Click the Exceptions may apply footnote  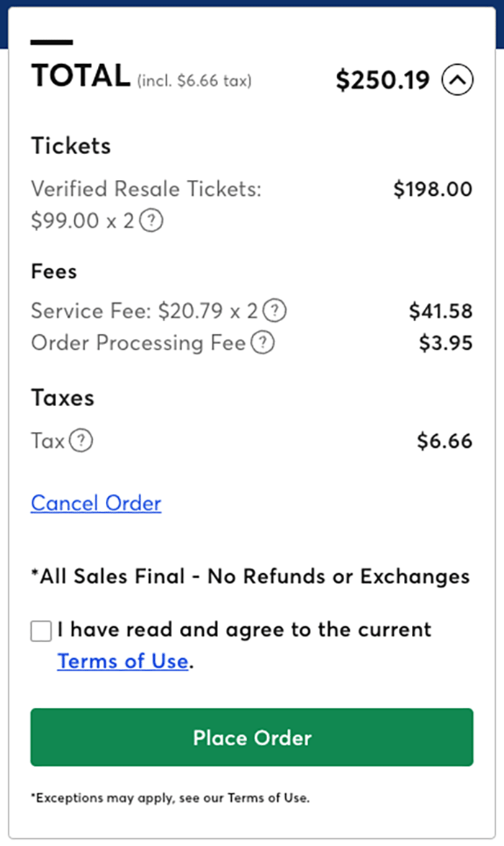click(170, 798)
